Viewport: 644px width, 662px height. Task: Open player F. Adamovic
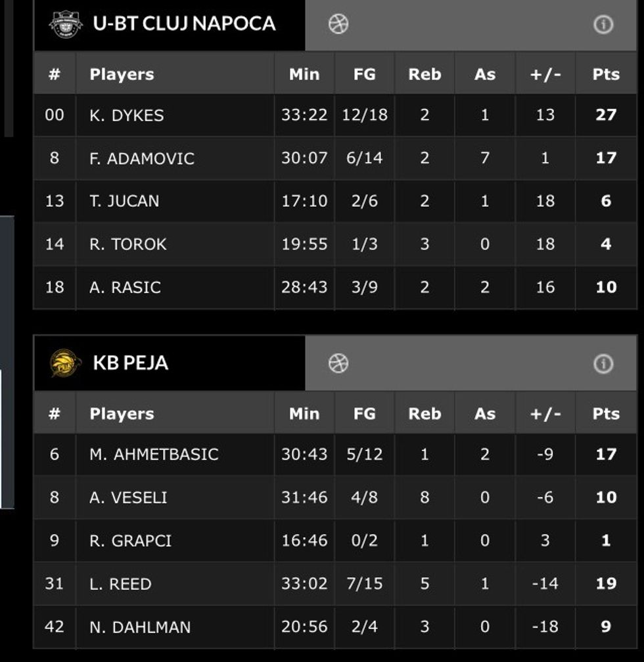tap(142, 158)
